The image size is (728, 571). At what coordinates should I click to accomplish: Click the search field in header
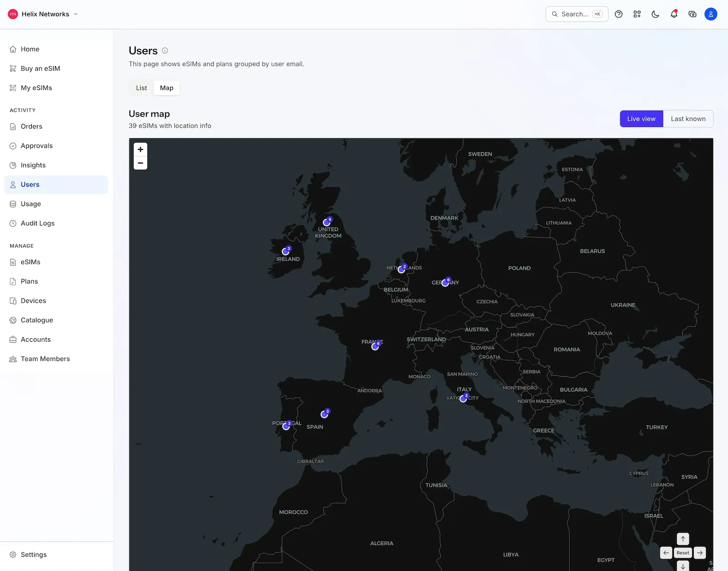[x=577, y=14]
